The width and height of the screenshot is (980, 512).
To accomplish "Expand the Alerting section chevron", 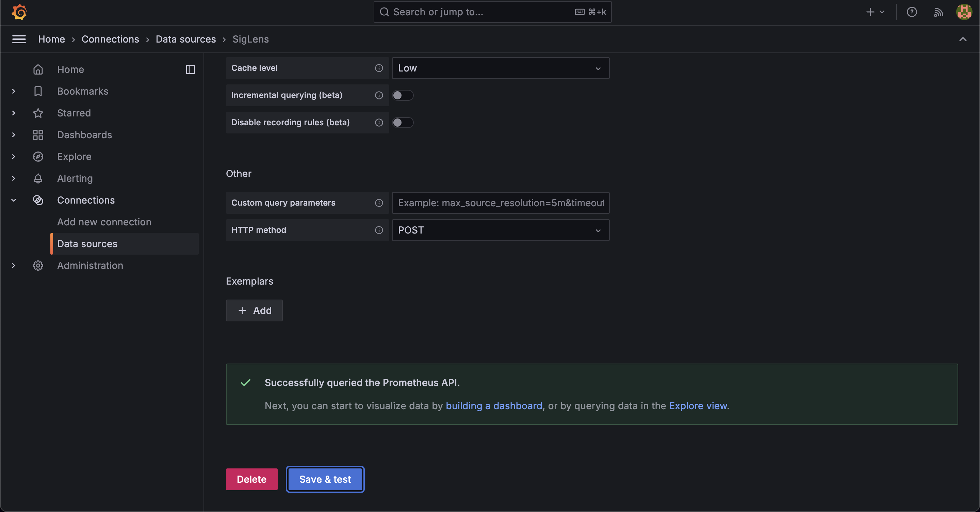I will click(14, 178).
